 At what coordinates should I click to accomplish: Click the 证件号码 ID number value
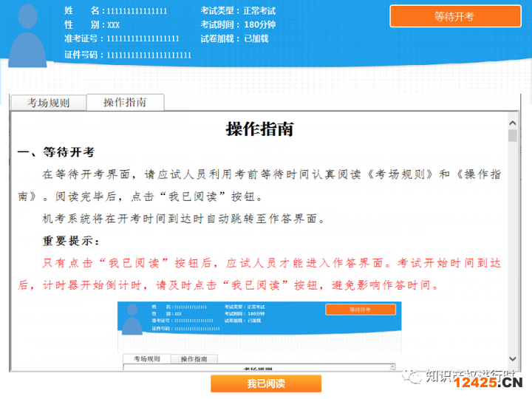point(149,55)
